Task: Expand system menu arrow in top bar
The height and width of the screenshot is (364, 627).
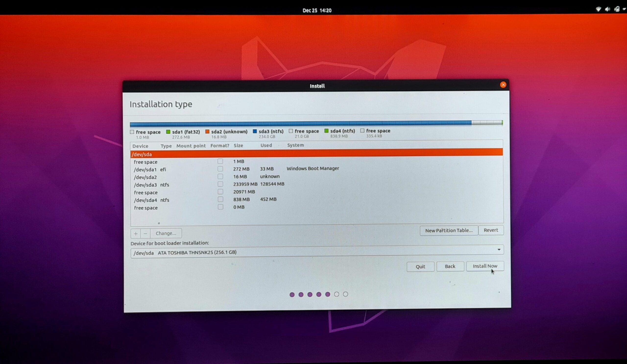Action: (624, 9)
